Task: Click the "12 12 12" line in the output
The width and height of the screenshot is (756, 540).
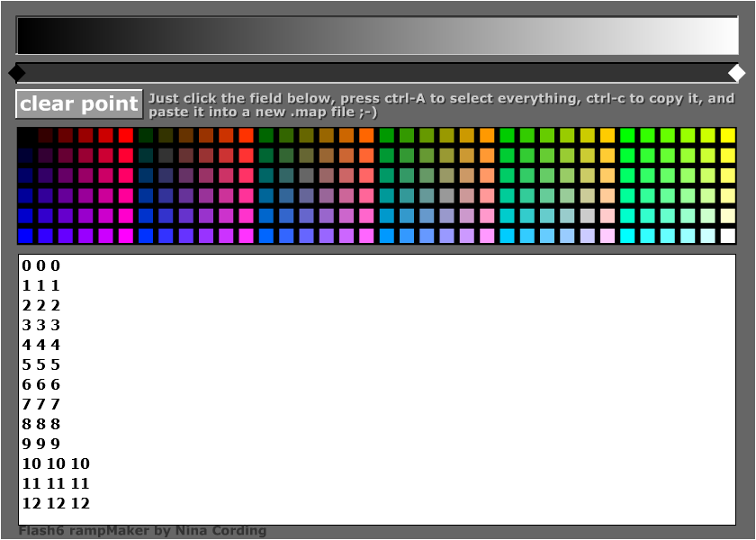Action: (x=56, y=503)
